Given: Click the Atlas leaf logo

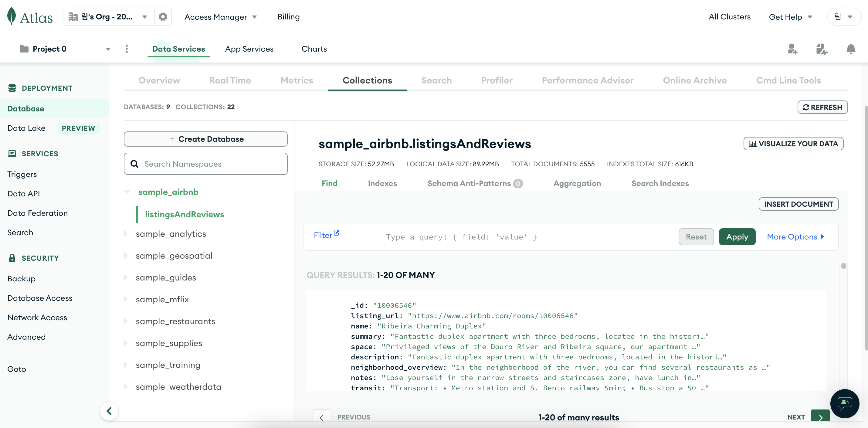Looking at the screenshot, I should click(12, 16).
